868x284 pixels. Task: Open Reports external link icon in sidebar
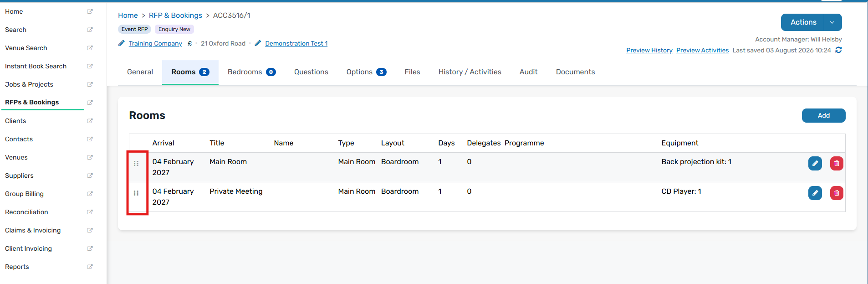click(x=90, y=267)
